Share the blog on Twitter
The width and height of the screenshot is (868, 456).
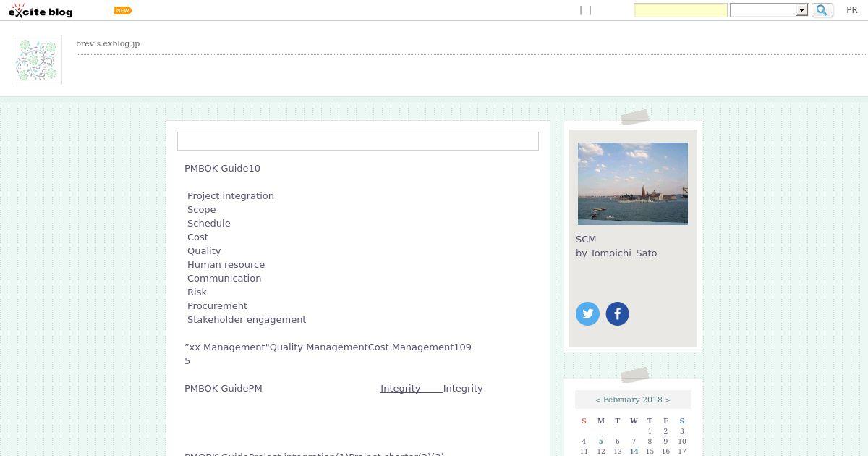pyautogui.click(x=587, y=313)
